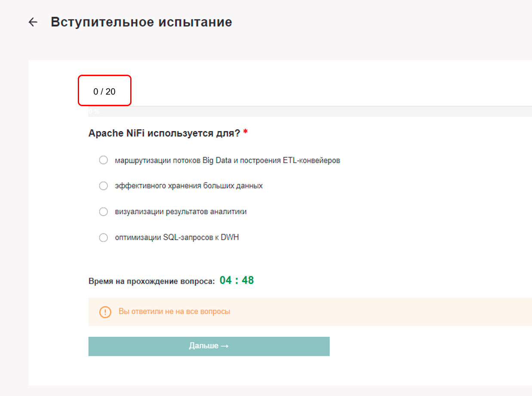Click the orange warning exclamation icon
The height and width of the screenshot is (396, 532).
point(105,312)
